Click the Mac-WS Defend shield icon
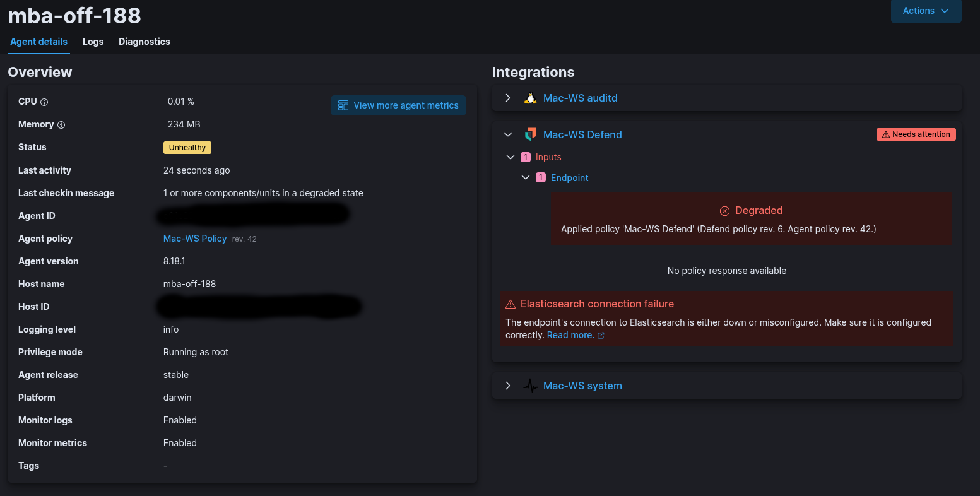The image size is (980, 496). click(531, 134)
